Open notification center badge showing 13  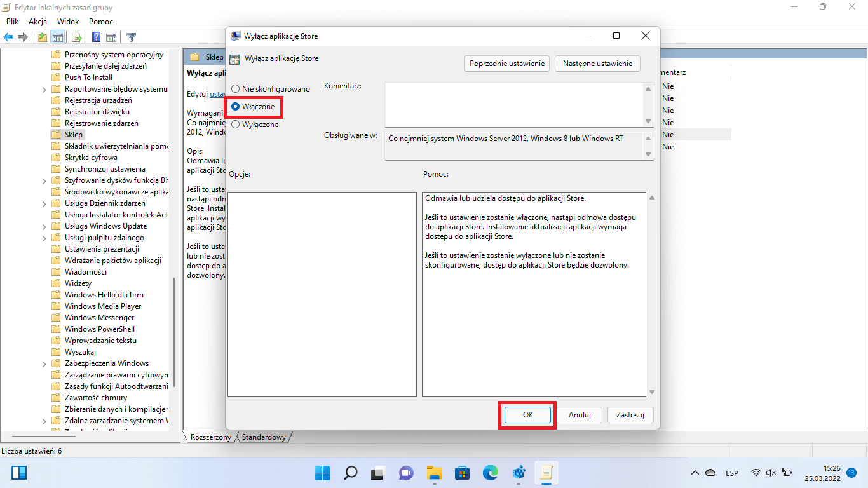click(x=851, y=473)
